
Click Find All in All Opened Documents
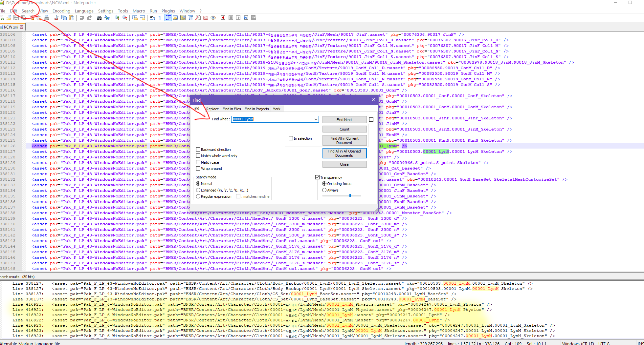point(344,153)
